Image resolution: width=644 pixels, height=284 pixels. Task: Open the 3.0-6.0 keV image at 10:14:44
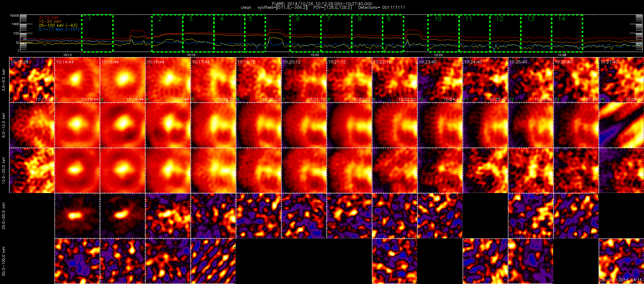(x=77, y=80)
